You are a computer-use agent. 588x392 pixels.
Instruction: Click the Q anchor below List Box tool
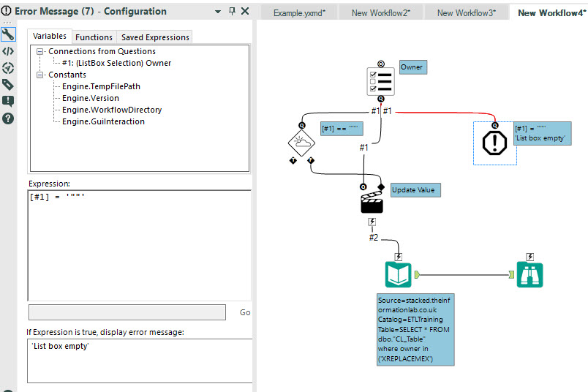pyautogui.click(x=380, y=99)
